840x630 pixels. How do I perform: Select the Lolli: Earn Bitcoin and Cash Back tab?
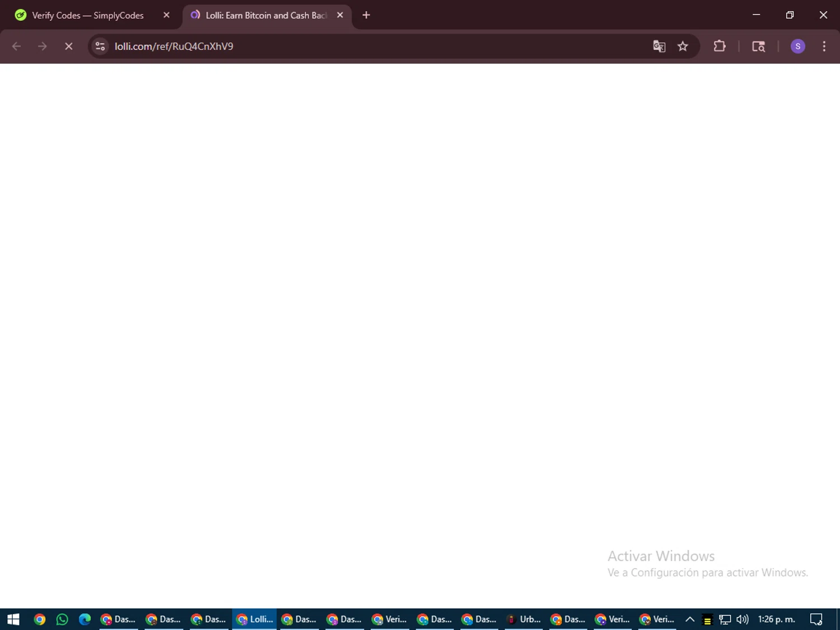pyautogui.click(x=267, y=16)
